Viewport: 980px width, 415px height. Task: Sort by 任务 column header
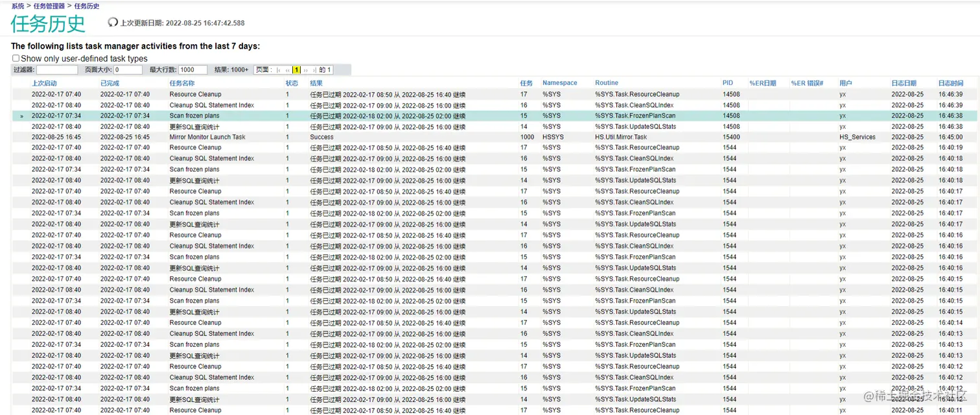click(x=526, y=83)
